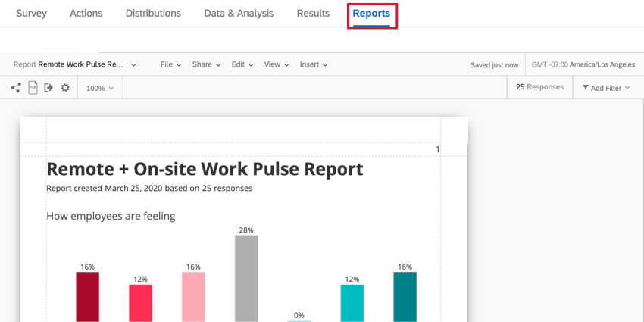Select the Results tab
Image resolution: width=644 pixels, height=322 pixels.
coord(313,13)
